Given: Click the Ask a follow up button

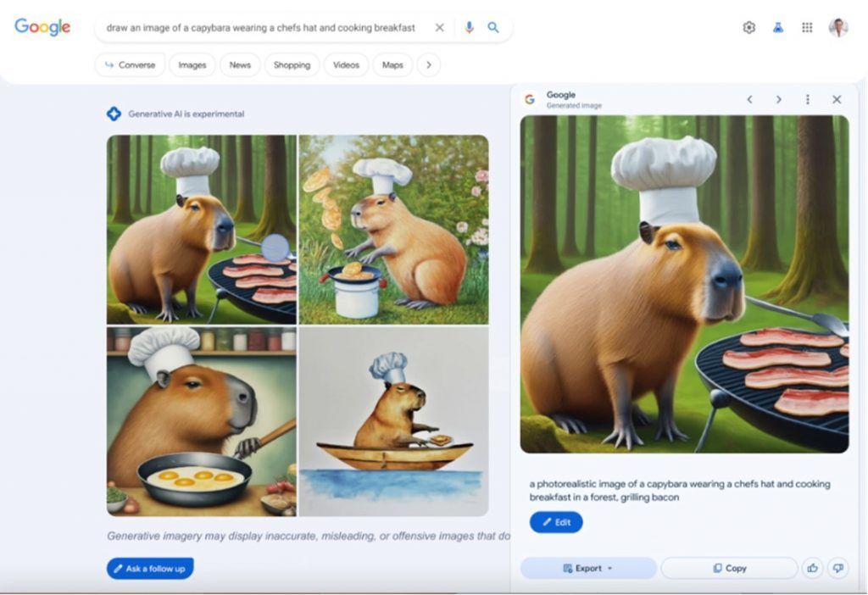Looking at the screenshot, I should click(x=150, y=569).
